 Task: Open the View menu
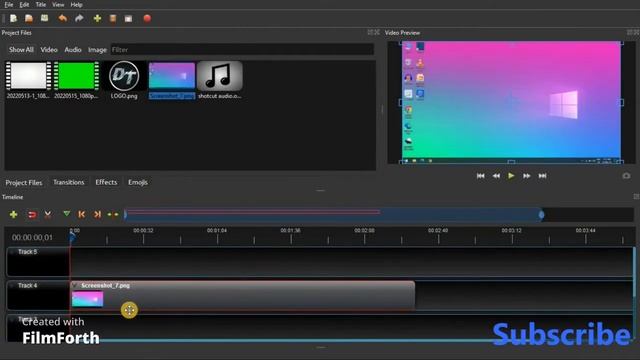[x=58, y=4]
